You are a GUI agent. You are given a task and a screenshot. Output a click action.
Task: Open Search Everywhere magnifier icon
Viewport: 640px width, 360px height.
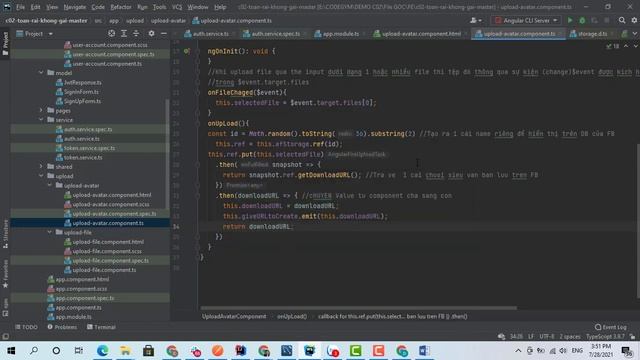coord(622,20)
